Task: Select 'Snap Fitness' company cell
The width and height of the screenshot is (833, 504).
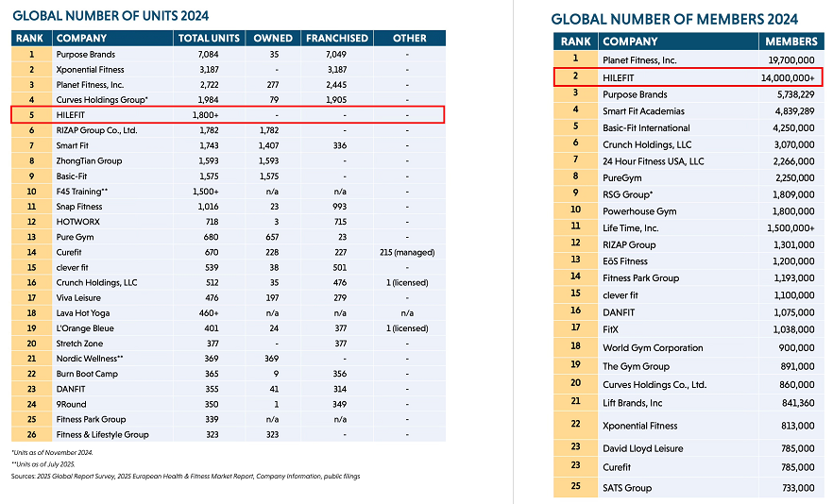Action: (x=79, y=207)
